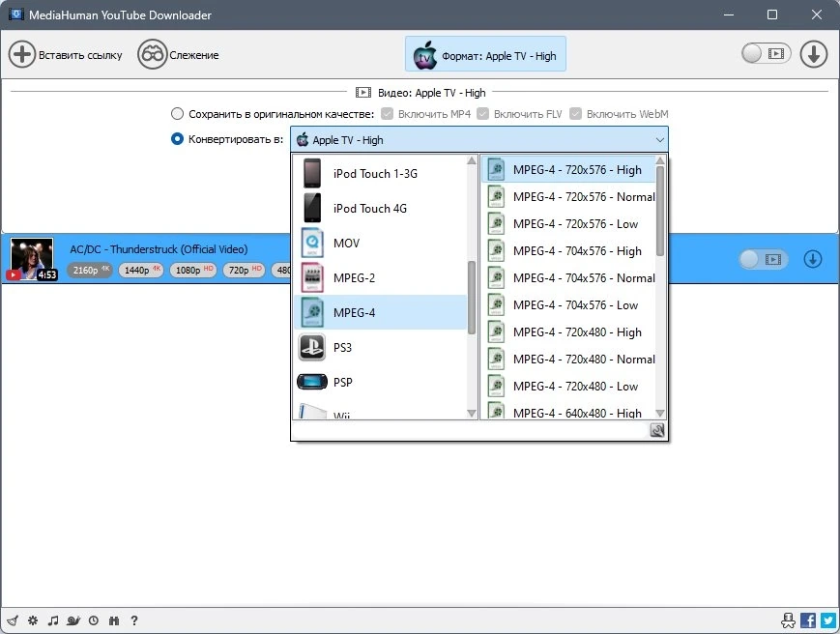The width and height of the screenshot is (840, 634).
Task: Click the Apple icon in Convert-to combo box
Action: point(303,140)
